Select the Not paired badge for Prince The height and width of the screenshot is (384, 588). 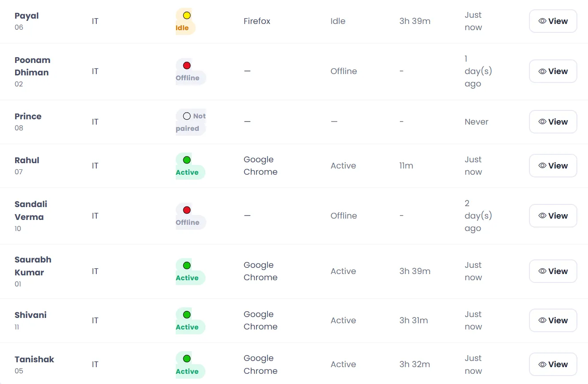tap(191, 122)
